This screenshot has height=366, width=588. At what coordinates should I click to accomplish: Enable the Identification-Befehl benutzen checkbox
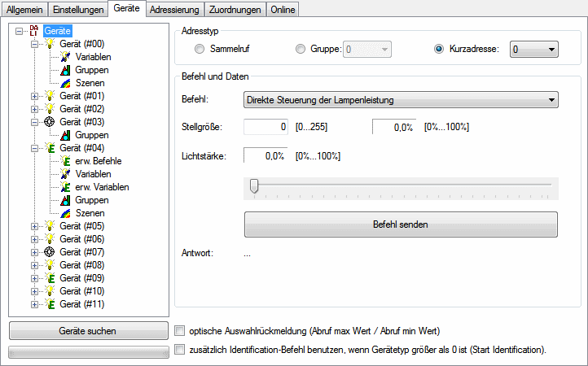(181, 350)
